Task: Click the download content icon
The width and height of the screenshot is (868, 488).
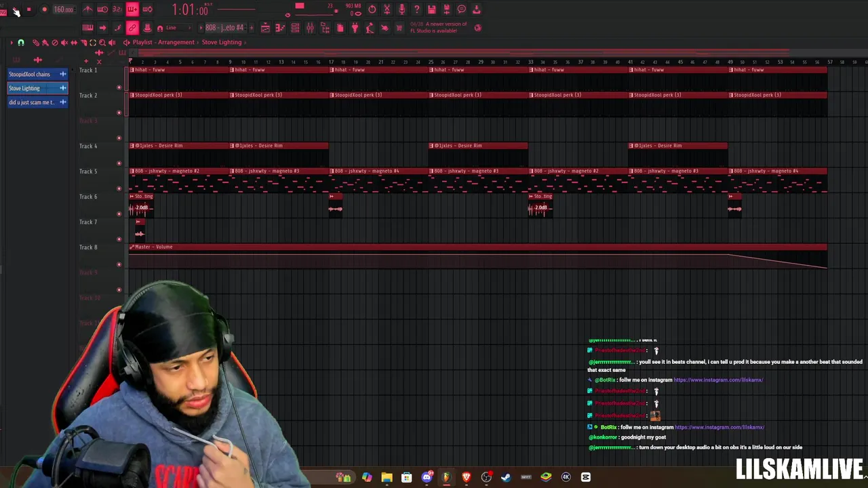Action: (476, 9)
